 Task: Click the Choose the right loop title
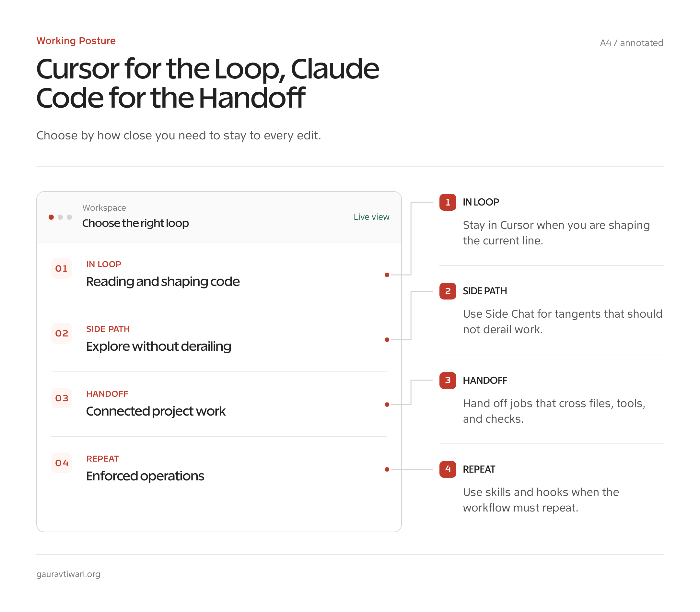[135, 223]
